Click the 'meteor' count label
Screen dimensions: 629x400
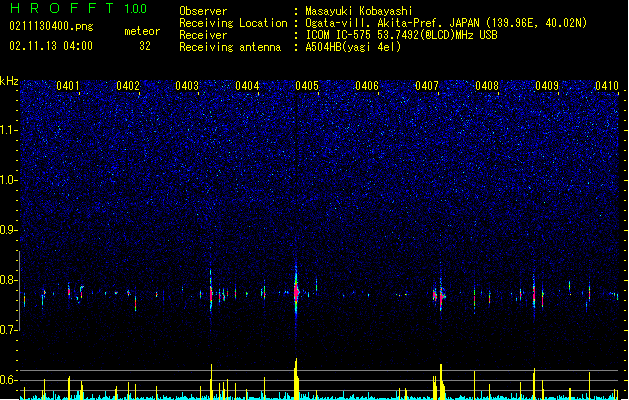[142, 31]
